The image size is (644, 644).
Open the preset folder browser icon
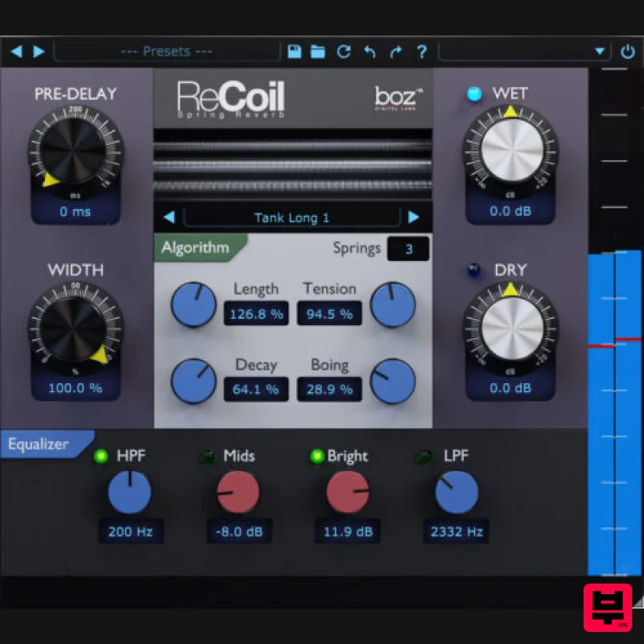(x=317, y=52)
